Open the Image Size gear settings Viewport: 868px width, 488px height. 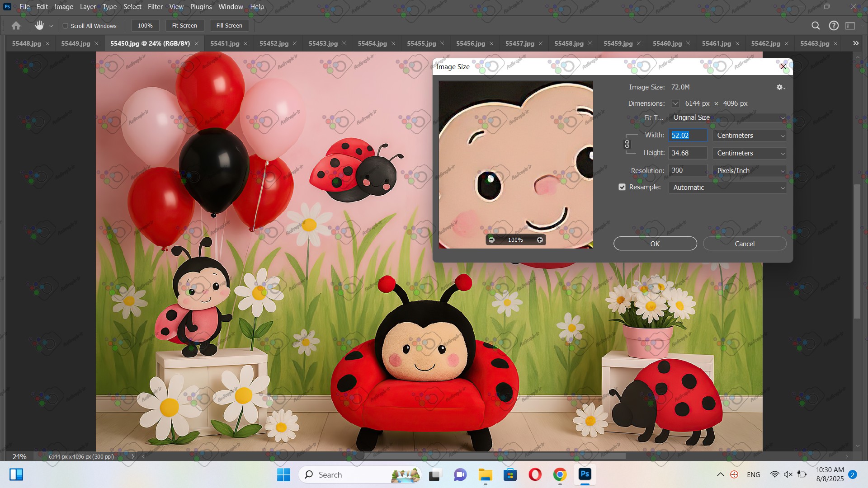(x=780, y=87)
